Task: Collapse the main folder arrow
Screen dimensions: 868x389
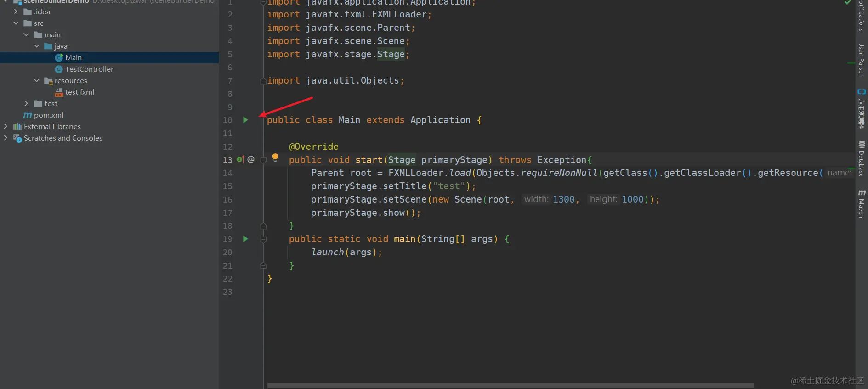Action: [x=26, y=34]
